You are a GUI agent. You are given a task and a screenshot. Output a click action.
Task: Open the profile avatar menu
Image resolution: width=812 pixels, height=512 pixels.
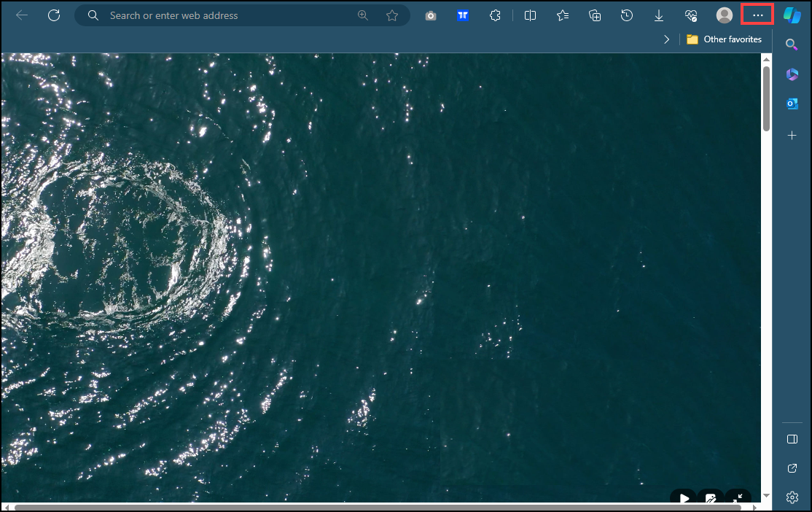(725, 15)
